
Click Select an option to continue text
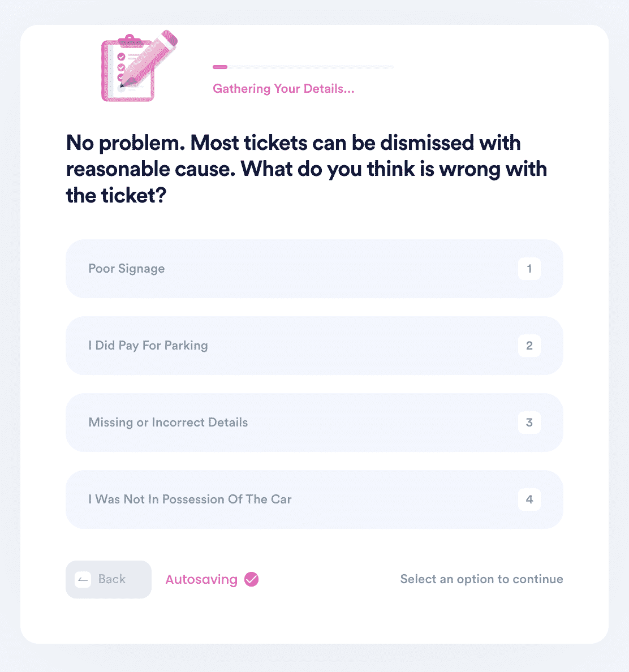(x=481, y=579)
